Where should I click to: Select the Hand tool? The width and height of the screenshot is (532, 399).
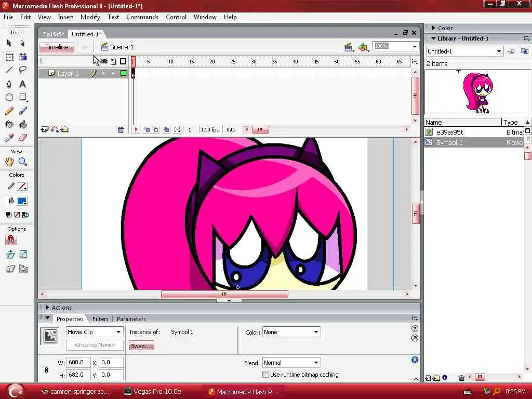pyautogui.click(x=9, y=162)
